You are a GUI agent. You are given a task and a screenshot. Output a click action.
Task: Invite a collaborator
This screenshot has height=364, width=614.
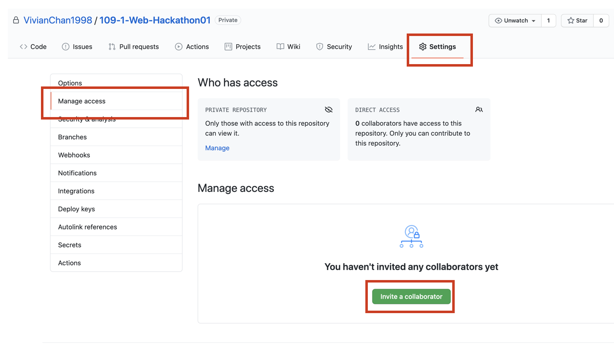[411, 297]
